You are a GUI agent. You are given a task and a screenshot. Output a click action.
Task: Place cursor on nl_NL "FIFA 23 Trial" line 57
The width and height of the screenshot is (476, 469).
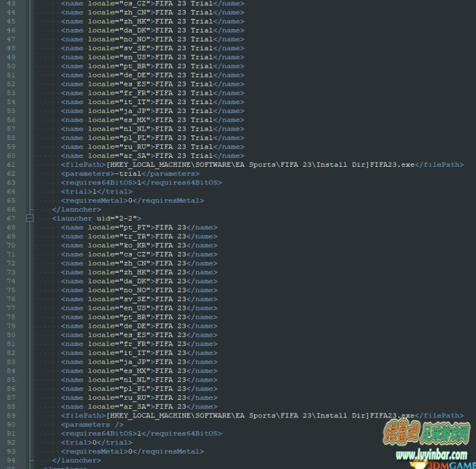coord(153,129)
